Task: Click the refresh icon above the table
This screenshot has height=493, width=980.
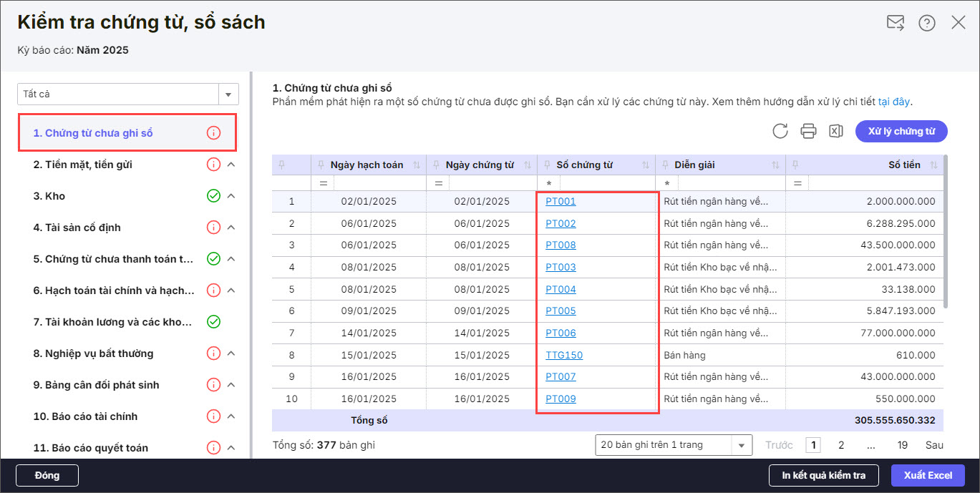Action: point(780,131)
